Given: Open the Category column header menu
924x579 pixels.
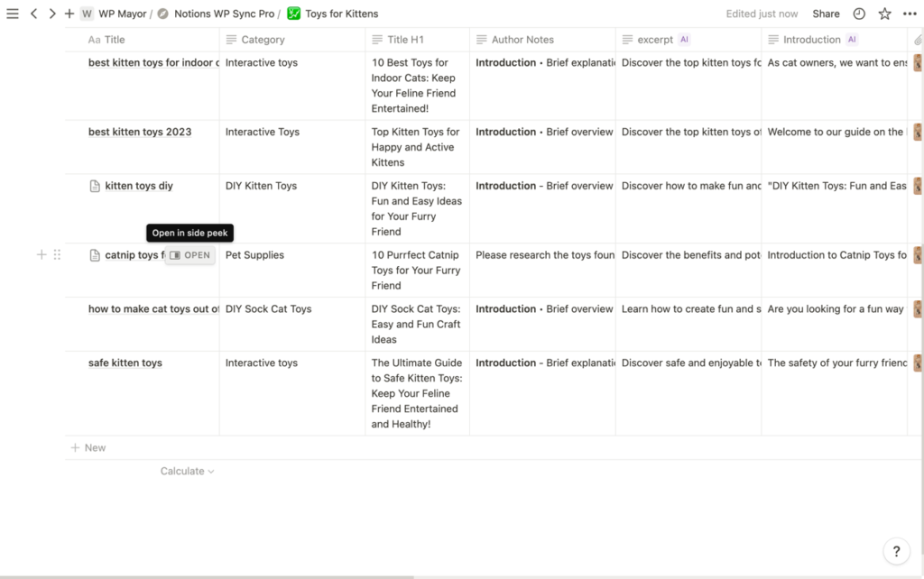Looking at the screenshot, I should point(263,40).
